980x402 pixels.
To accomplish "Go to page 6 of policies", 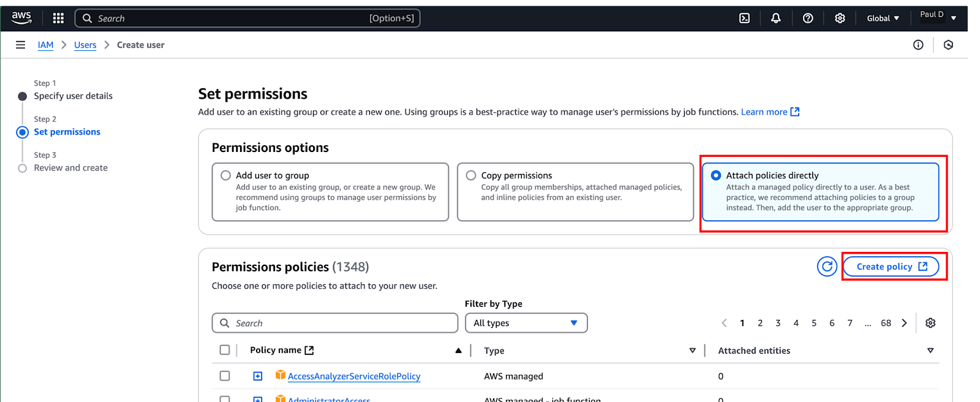I will point(832,323).
